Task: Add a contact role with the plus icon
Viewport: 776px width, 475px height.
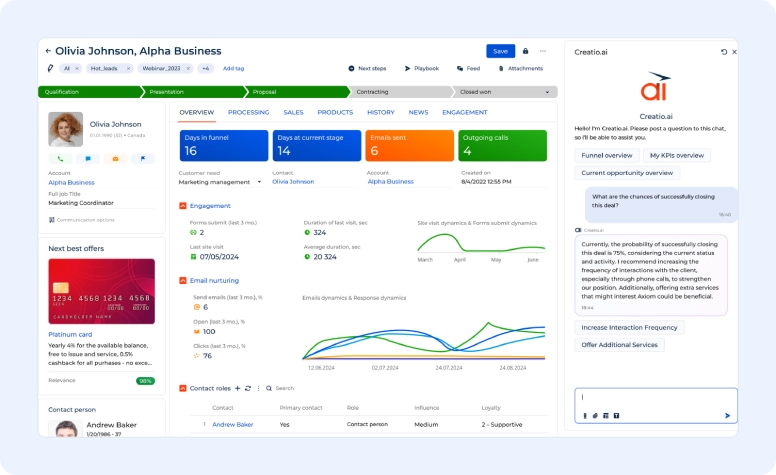Action: pyautogui.click(x=237, y=387)
